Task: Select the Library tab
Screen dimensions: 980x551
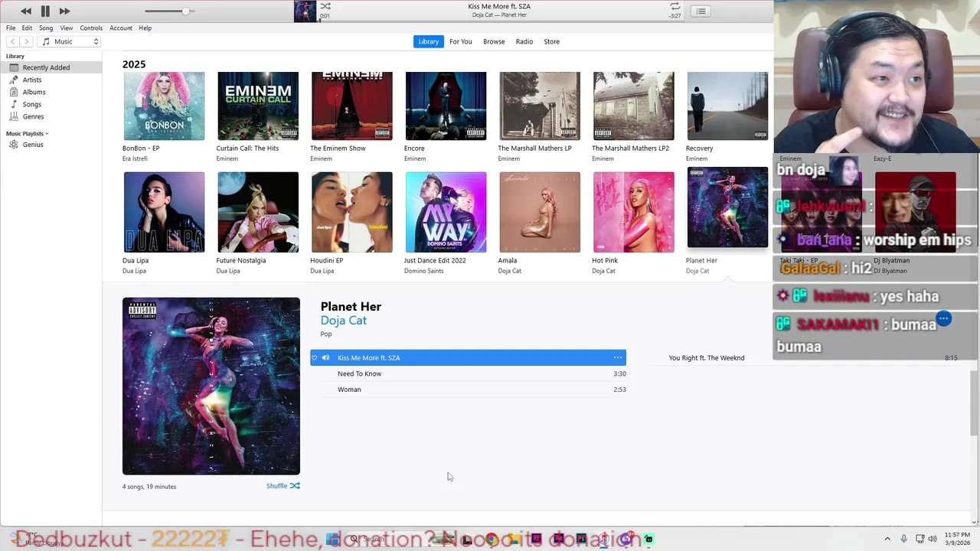Action: tap(429, 41)
